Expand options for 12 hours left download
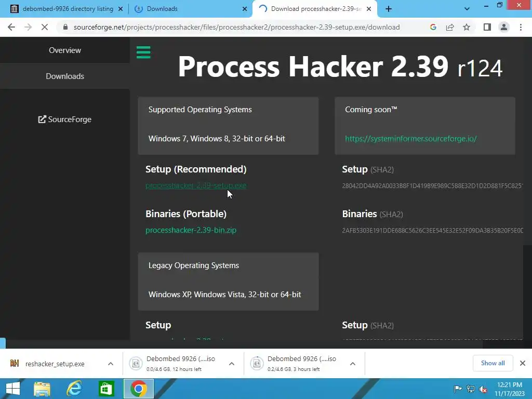The height and width of the screenshot is (399, 532). (x=232, y=364)
